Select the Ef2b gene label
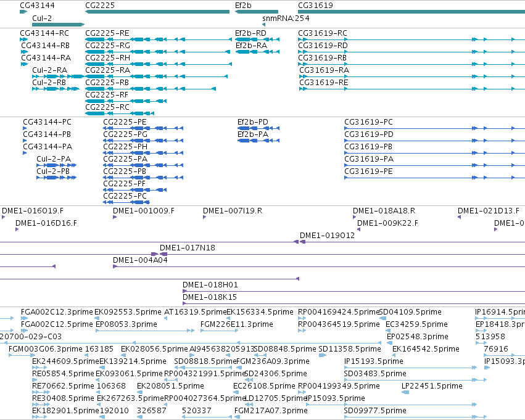 click(x=243, y=6)
